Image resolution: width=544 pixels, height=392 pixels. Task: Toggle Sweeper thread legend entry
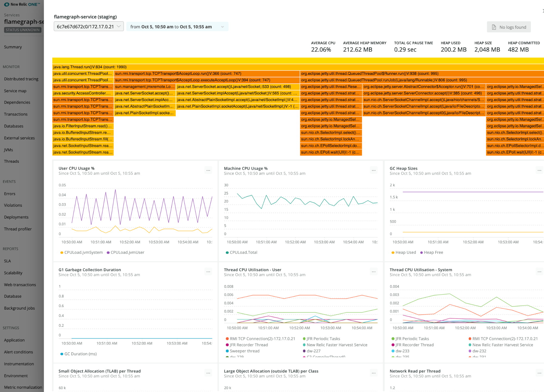point(242,351)
